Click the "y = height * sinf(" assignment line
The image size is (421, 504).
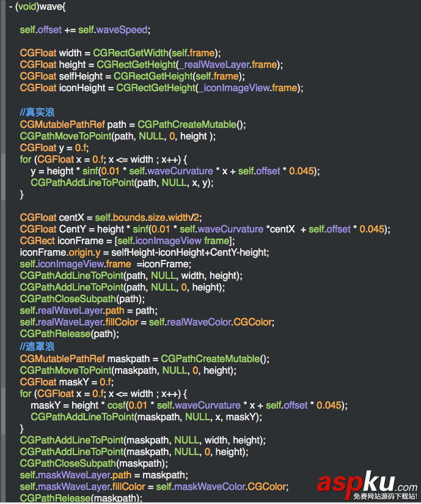pyautogui.click(x=175, y=171)
